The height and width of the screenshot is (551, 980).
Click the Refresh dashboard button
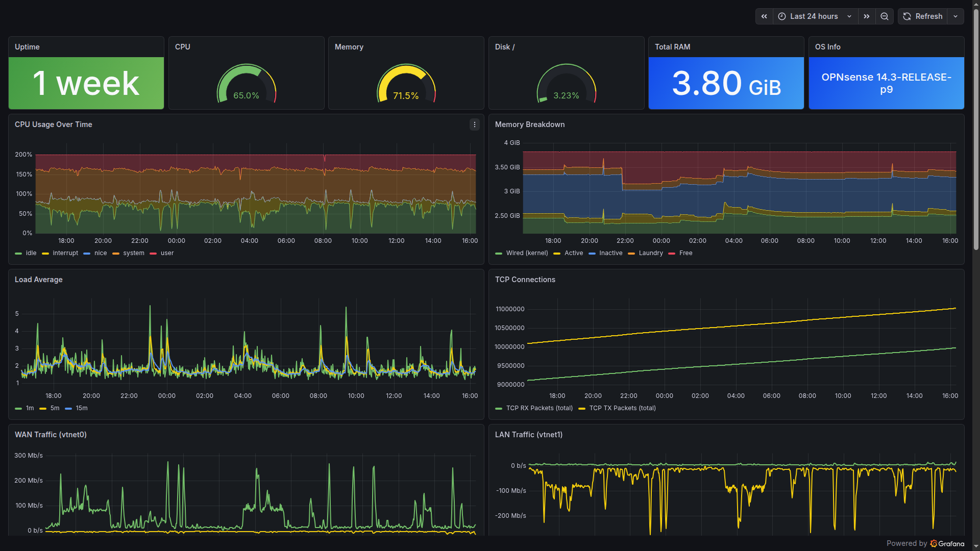923,16
